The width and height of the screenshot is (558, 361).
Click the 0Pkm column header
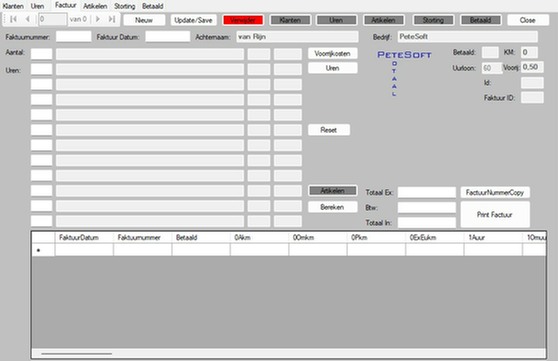(376, 237)
